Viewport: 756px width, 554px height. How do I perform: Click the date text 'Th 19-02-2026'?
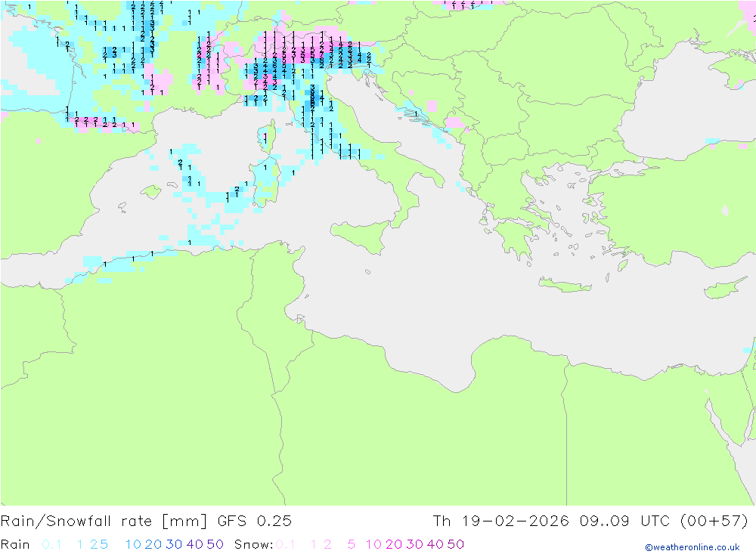501,522
